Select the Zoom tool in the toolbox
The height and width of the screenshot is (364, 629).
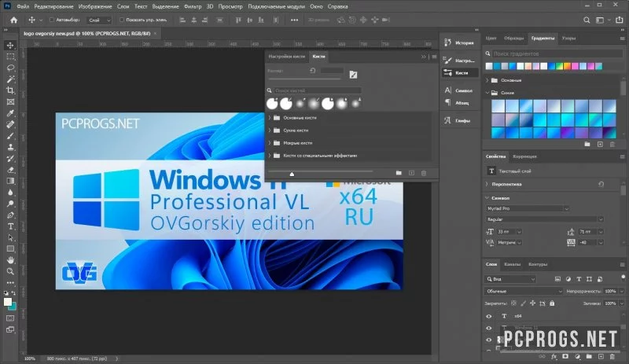tap(10, 271)
